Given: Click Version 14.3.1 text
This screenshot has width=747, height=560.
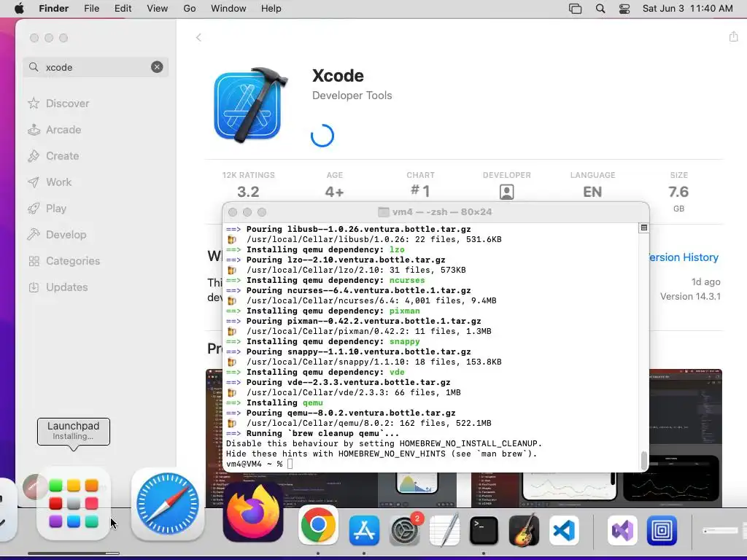Looking at the screenshot, I should [690, 296].
